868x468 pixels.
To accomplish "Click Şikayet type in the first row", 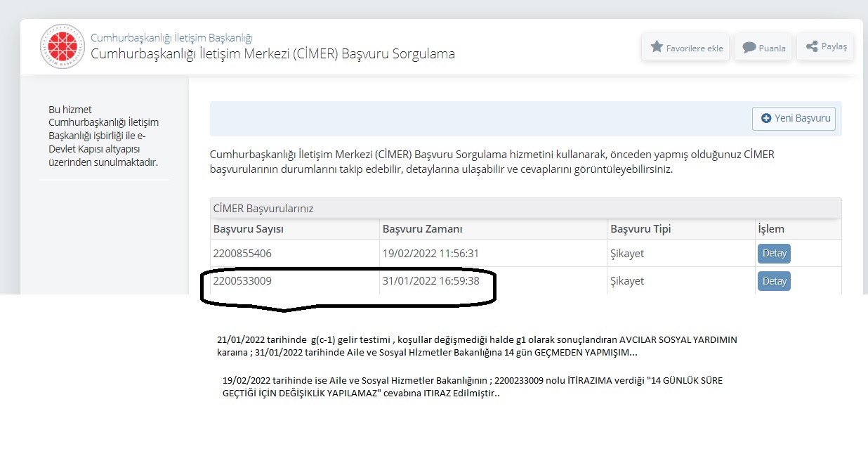I will point(627,254).
